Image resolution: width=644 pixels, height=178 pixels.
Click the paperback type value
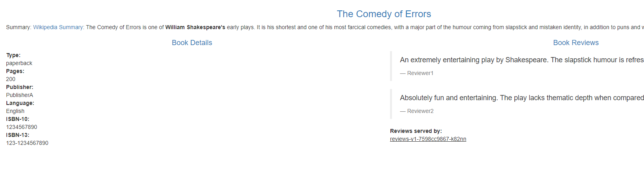(19, 63)
